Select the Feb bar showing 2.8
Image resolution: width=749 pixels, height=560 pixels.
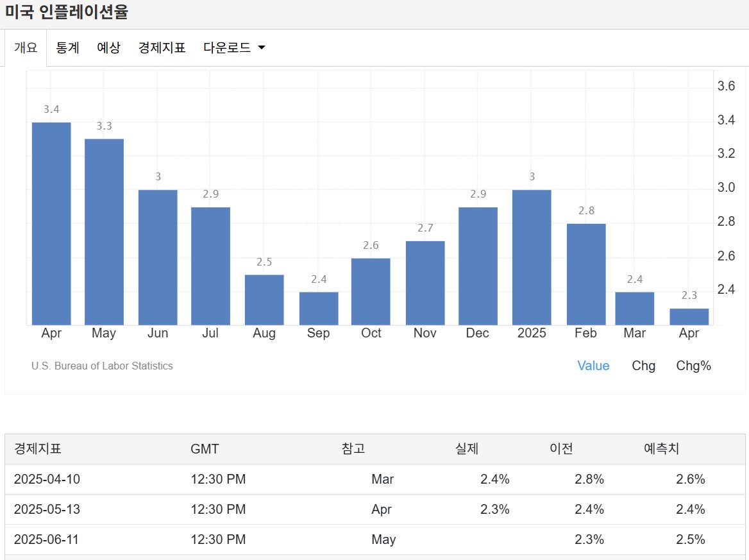(585, 273)
